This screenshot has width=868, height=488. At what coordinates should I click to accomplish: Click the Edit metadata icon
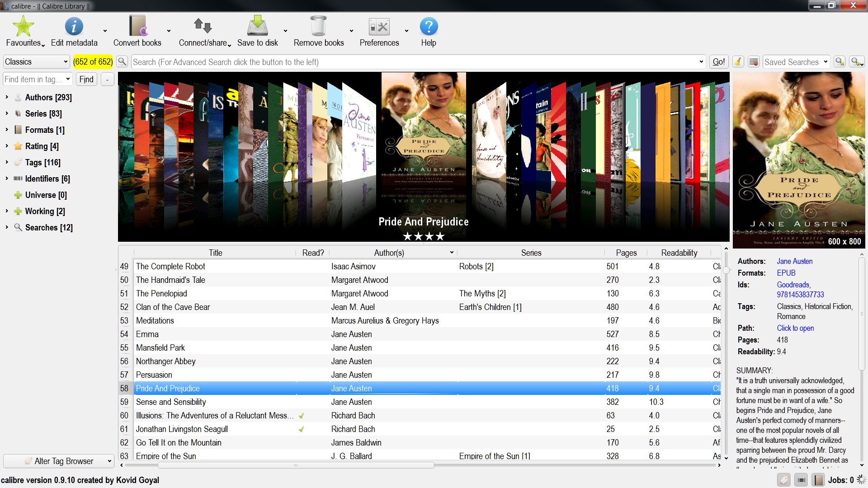[74, 27]
